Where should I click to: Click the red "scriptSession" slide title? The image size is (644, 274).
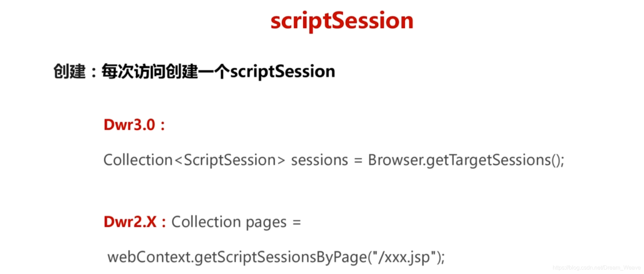tap(342, 21)
